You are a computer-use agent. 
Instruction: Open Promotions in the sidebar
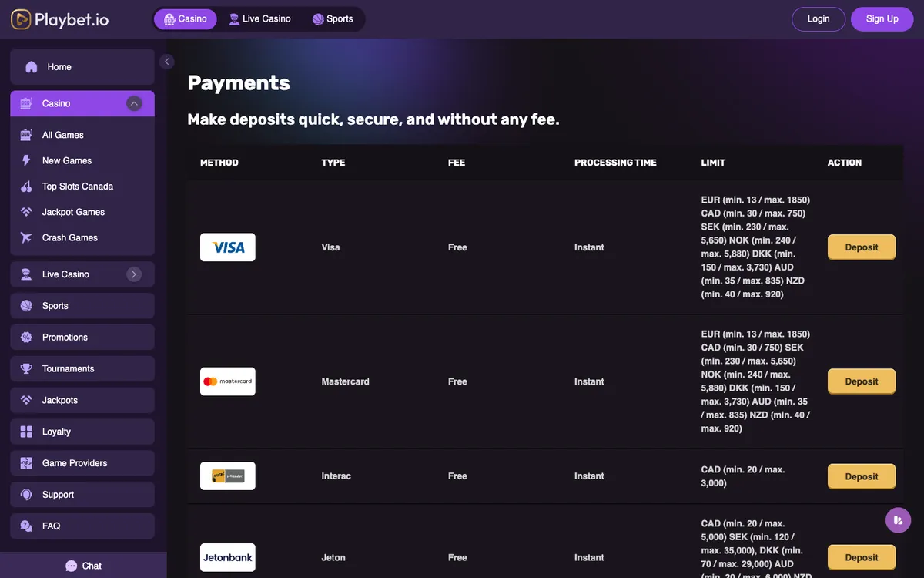82,338
